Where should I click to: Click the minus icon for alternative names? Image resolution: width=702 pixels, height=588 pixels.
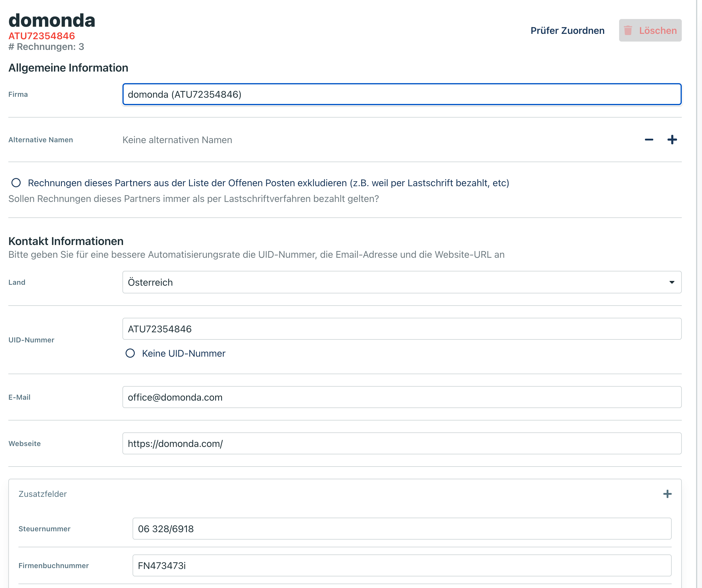[649, 140]
